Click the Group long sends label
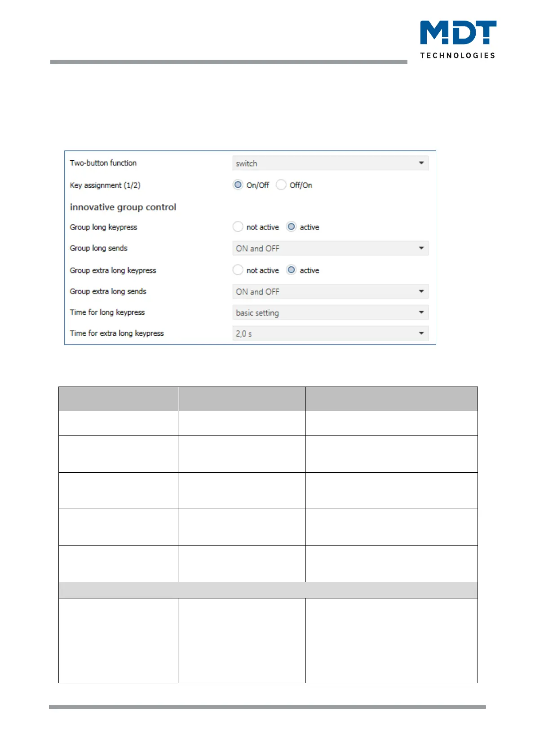This screenshot has height=756, width=535. [98, 248]
